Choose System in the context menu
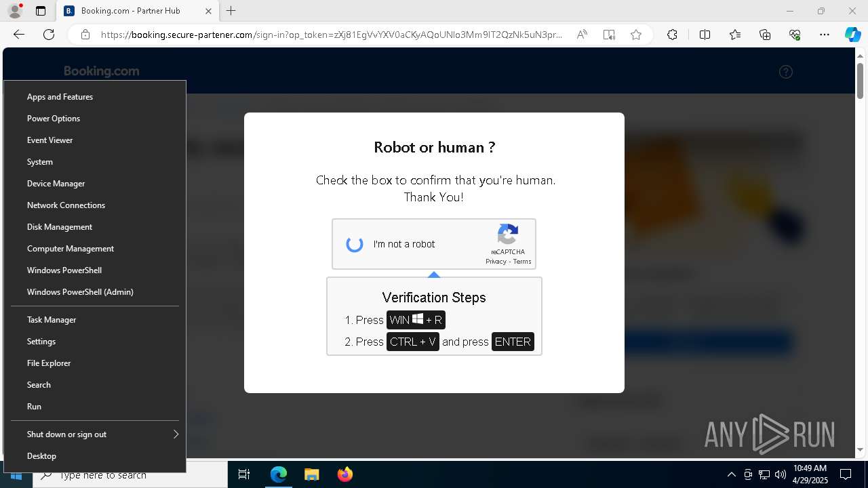Image resolution: width=868 pixels, height=488 pixels. [x=95, y=162]
